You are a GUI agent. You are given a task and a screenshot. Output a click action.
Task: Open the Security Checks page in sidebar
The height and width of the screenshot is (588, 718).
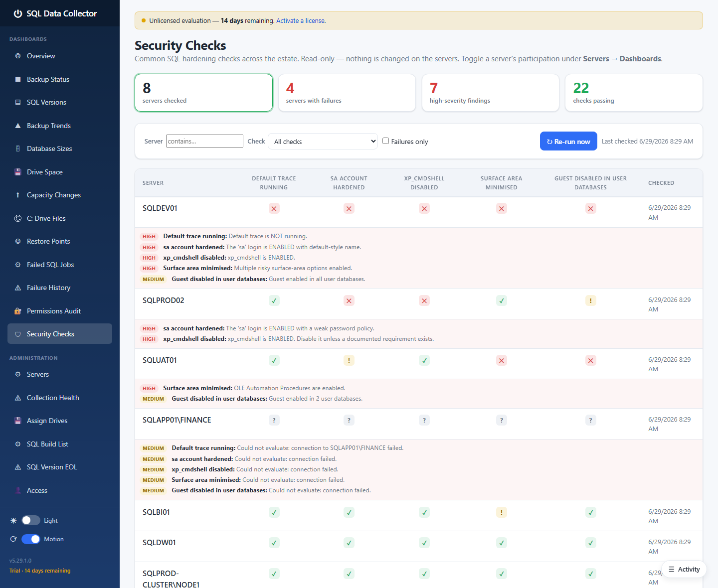(60, 334)
